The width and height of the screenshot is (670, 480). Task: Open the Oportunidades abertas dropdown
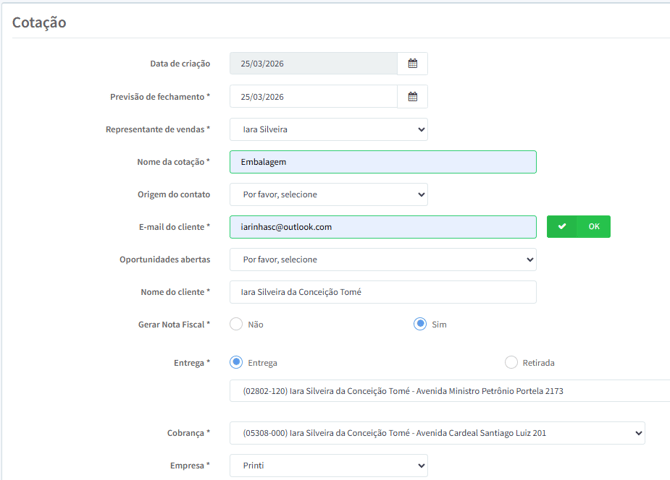tap(382, 259)
